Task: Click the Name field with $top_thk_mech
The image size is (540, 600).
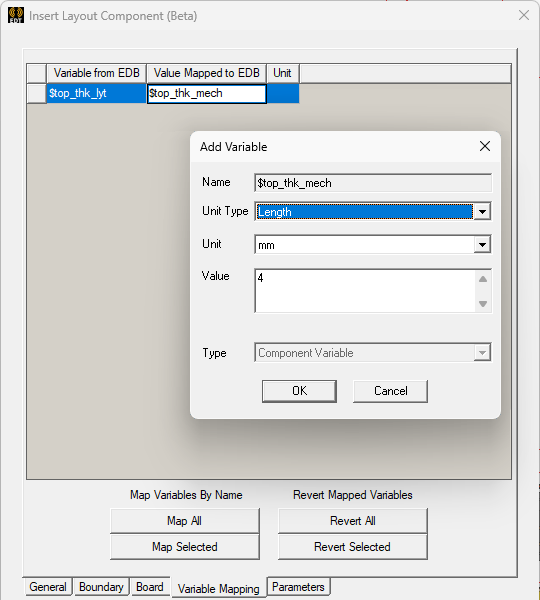Action: click(x=373, y=183)
